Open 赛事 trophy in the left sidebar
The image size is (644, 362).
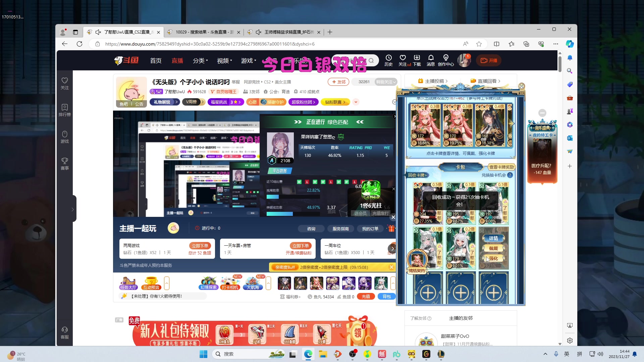tap(65, 164)
